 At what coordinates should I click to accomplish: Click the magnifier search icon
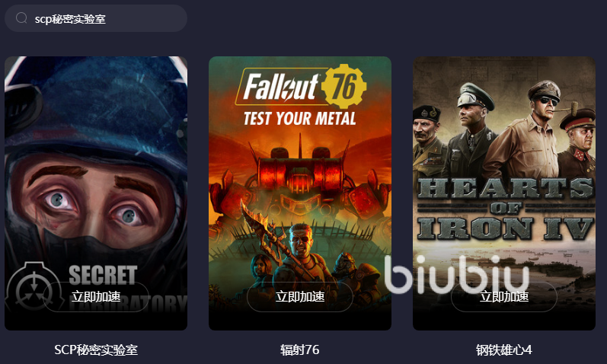coord(21,18)
